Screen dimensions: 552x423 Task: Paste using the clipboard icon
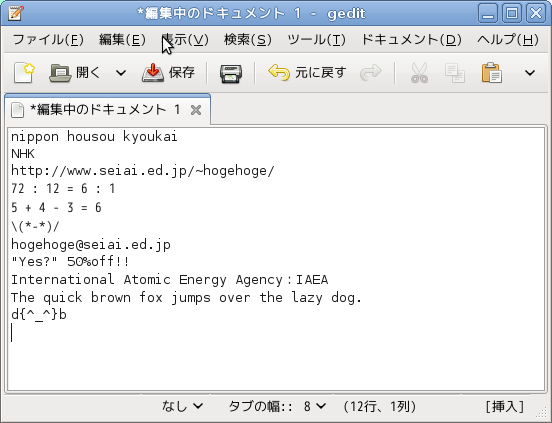point(491,72)
